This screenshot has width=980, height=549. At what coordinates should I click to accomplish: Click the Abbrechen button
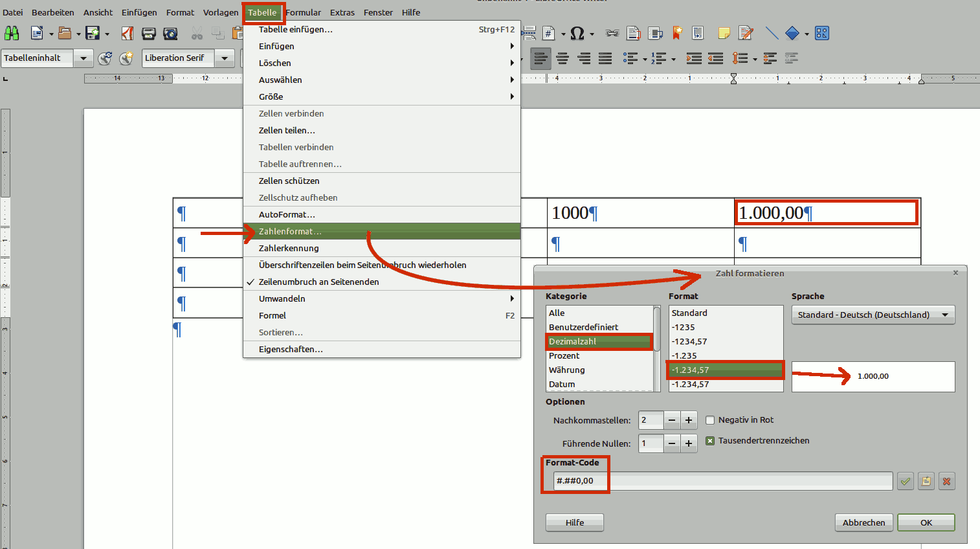(864, 522)
